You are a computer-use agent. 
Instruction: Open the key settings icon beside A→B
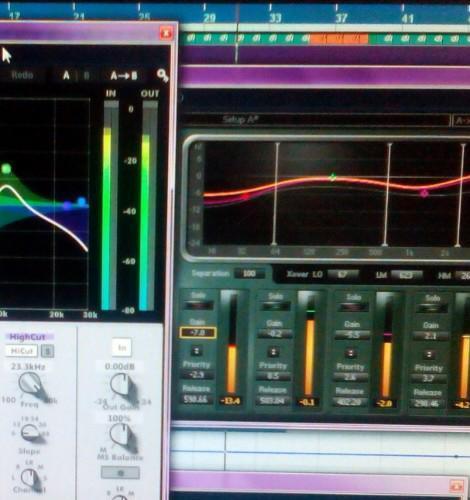162,76
